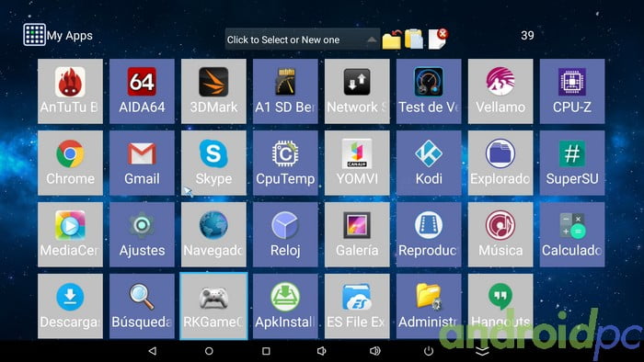The image size is (644, 362).
Task: Launch Skype
Action: pyautogui.click(x=213, y=163)
